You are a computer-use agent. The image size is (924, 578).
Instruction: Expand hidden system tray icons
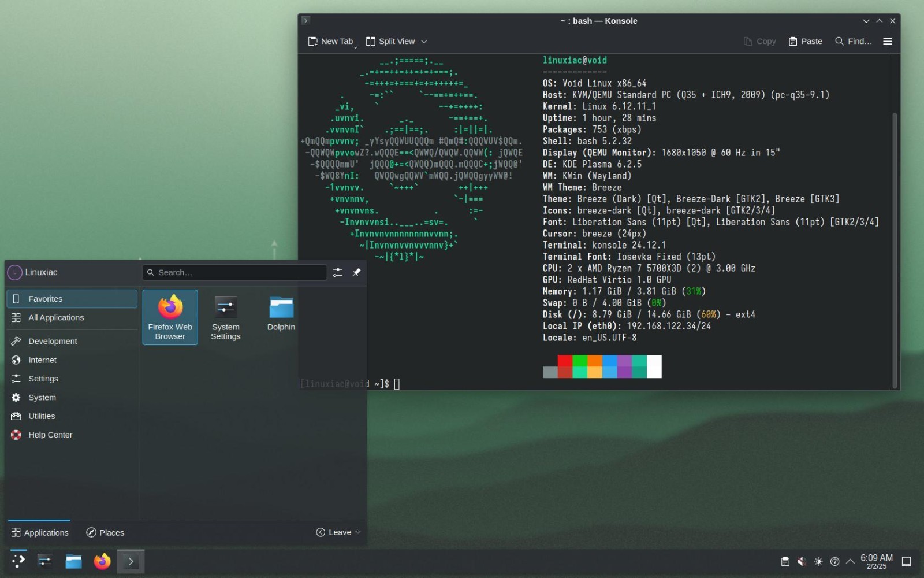[850, 561]
